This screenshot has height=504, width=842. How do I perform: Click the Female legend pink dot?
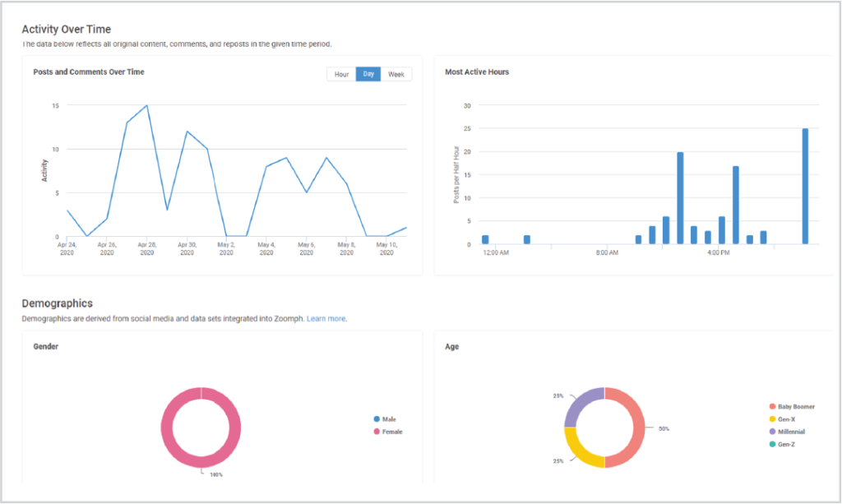point(377,432)
